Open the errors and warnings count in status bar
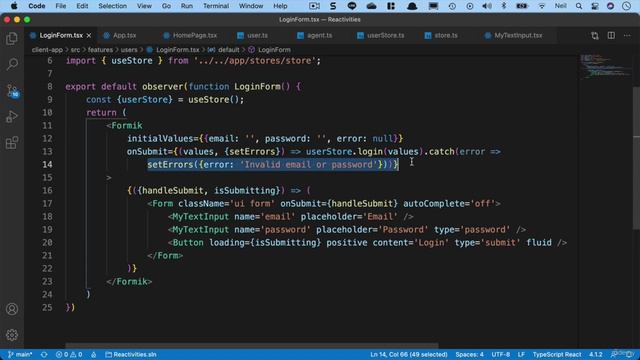 tap(69, 354)
